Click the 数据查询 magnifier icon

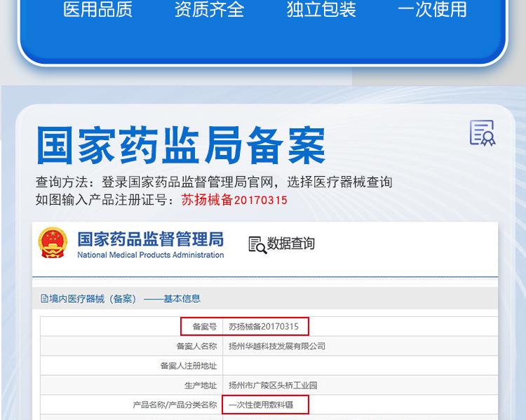[x=257, y=245]
